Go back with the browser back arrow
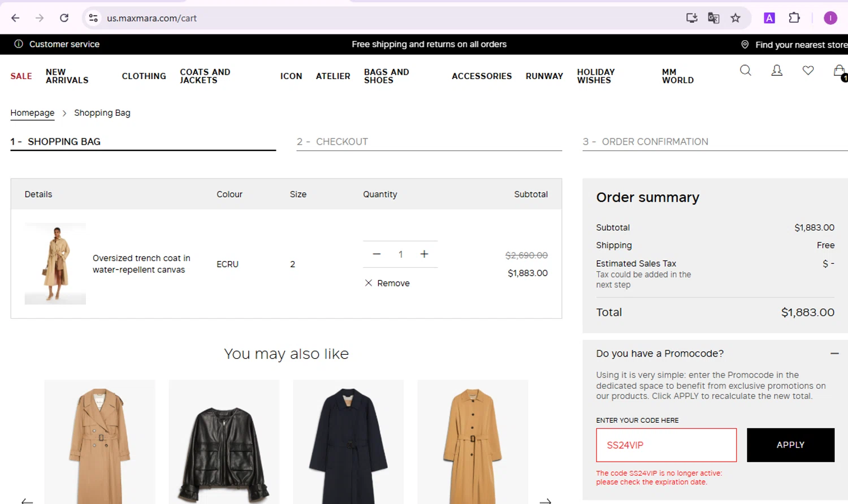This screenshot has height=504, width=848. [x=15, y=18]
